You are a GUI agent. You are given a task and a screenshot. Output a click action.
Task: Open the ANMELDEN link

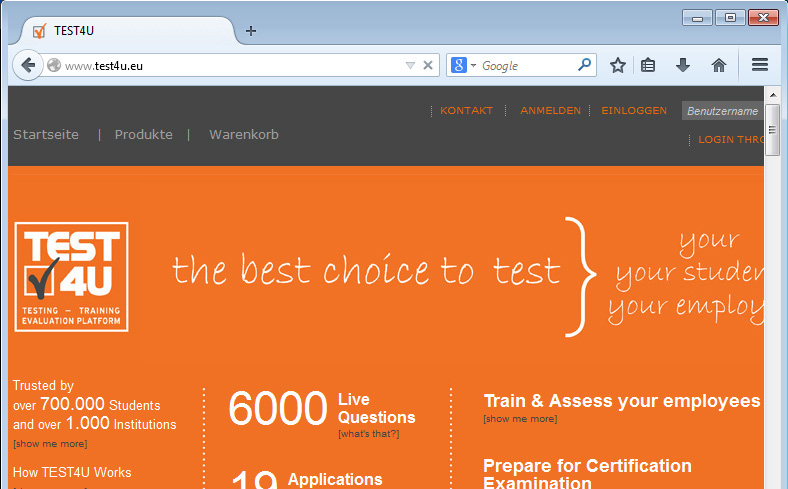click(550, 111)
